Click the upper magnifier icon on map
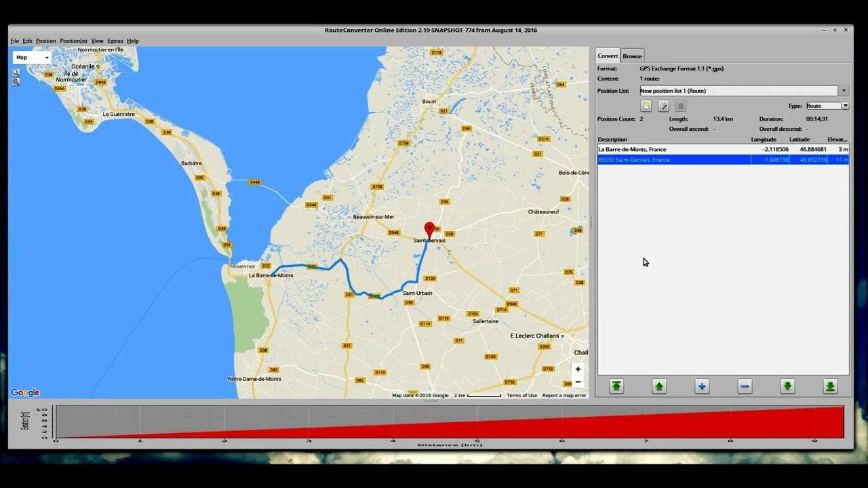 (x=16, y=73)
